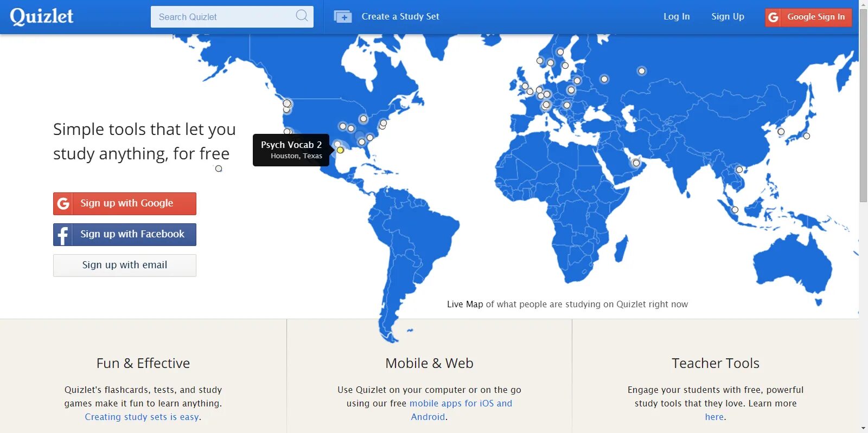Click the Quizlet logo
Viewport: 868px width, 433px height.
pos(42,17)
